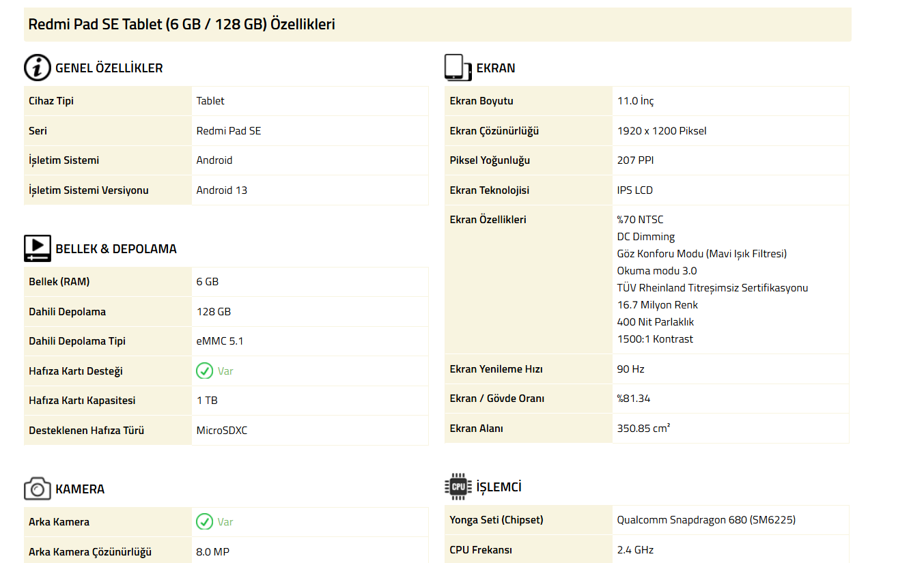Click the TÜV Rheinland Titreşimsiz Sertifikasyonu line
The image size is (924, 563).
(713, 288)
